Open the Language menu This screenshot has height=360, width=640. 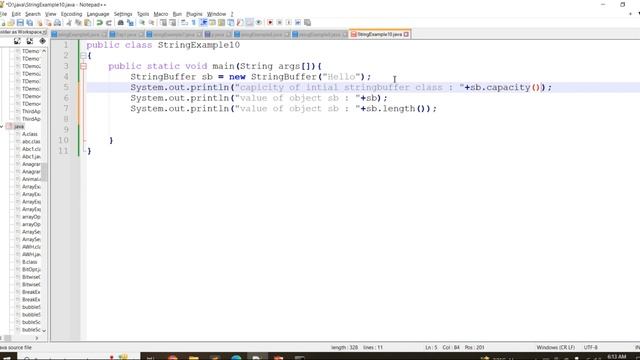[x=98, y=14]
